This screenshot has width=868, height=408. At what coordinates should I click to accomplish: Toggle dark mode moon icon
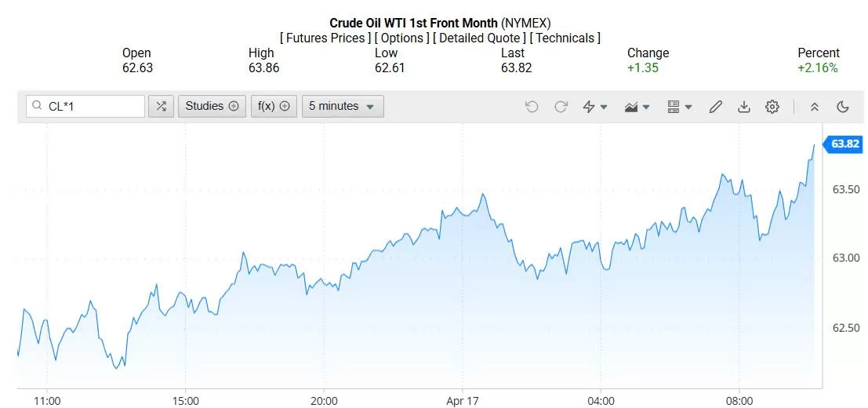click(x=843, y=107)
